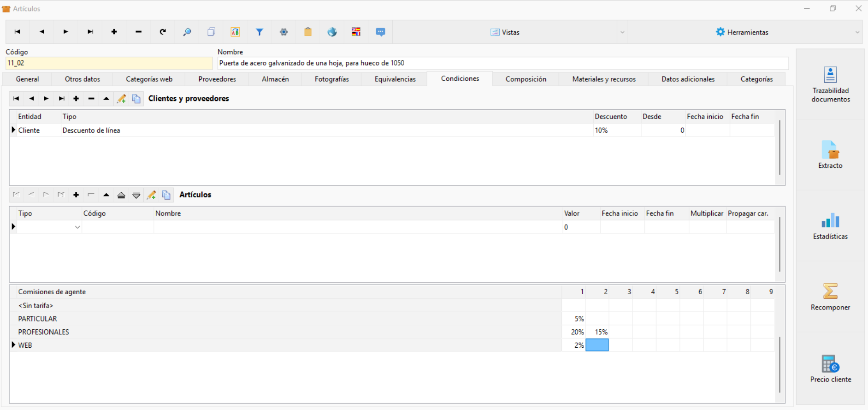This screenshot has width=868, height=410.
Task: Open Precio cliente calculator icon
Action: pos(830,369)
